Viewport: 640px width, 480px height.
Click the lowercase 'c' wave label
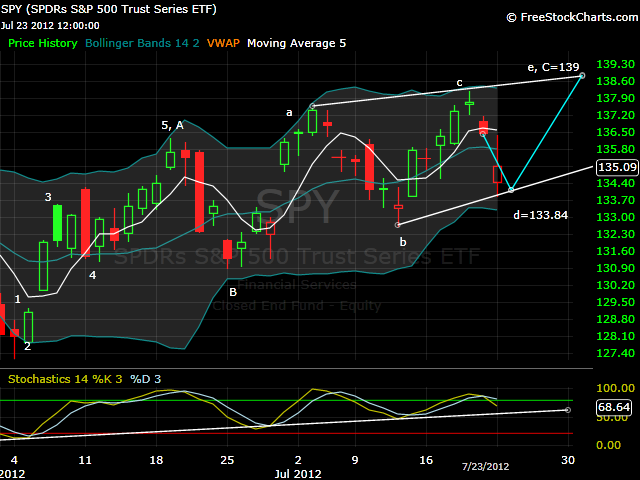pyautogui.click(x=459, y=83)
